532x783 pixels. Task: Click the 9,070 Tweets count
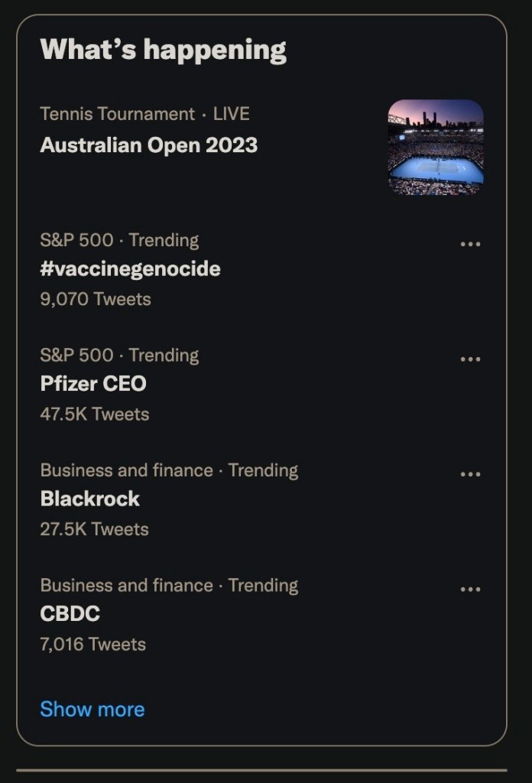click(96, 299)
